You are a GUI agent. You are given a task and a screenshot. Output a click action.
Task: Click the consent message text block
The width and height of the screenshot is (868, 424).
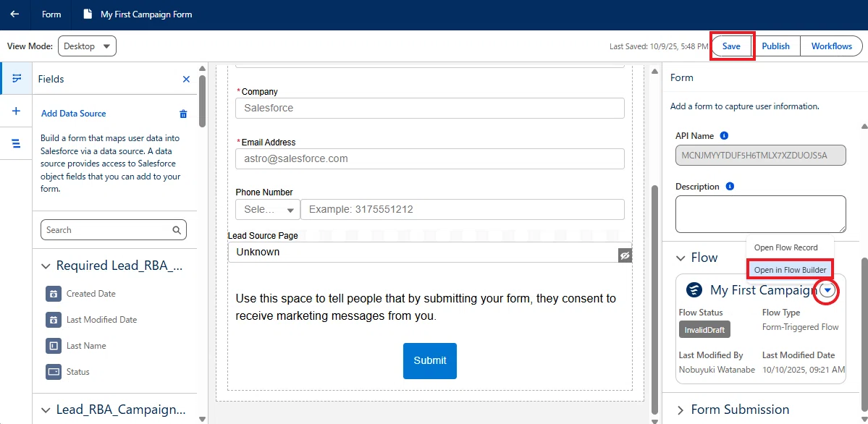click(426, 308)
